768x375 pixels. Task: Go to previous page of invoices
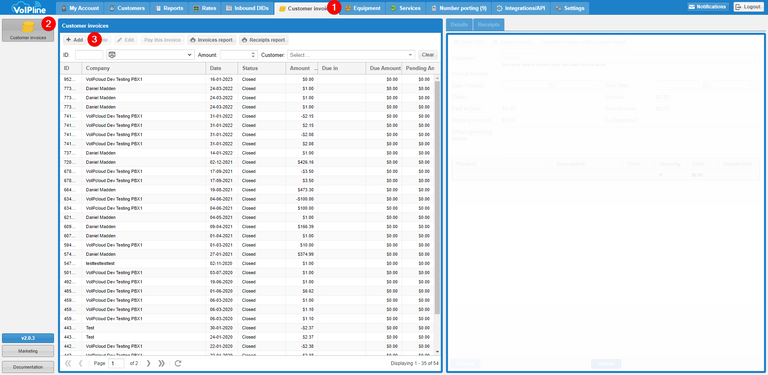(x=81, y=363)
